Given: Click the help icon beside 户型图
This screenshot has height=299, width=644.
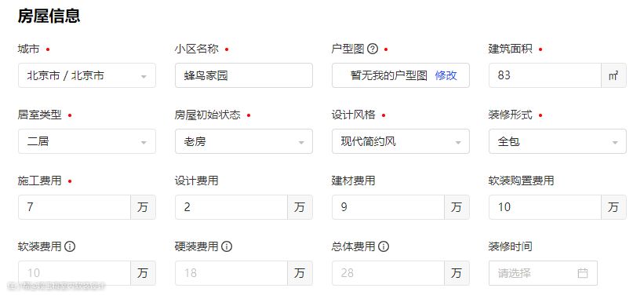Looking at the screenshot, I should tap(372, 49).
